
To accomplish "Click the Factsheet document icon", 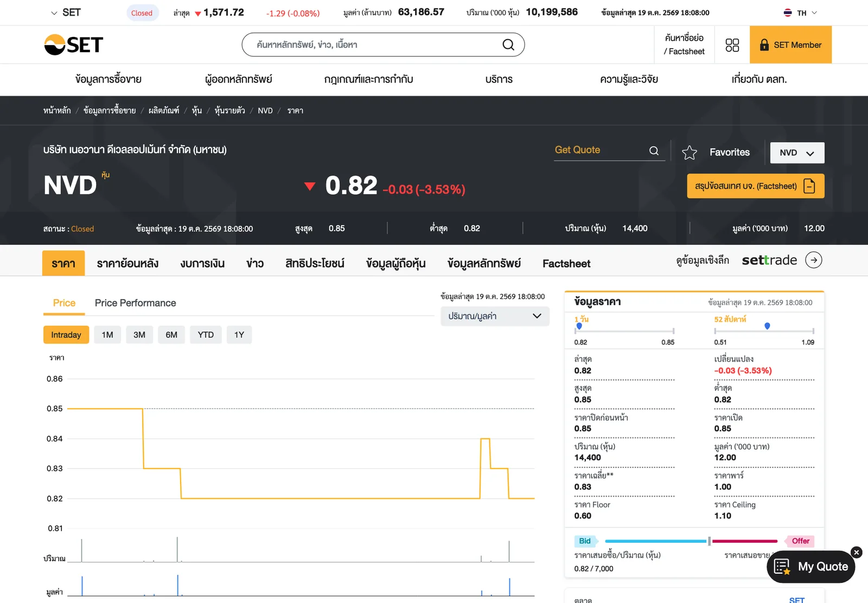I will coord(809,186).
